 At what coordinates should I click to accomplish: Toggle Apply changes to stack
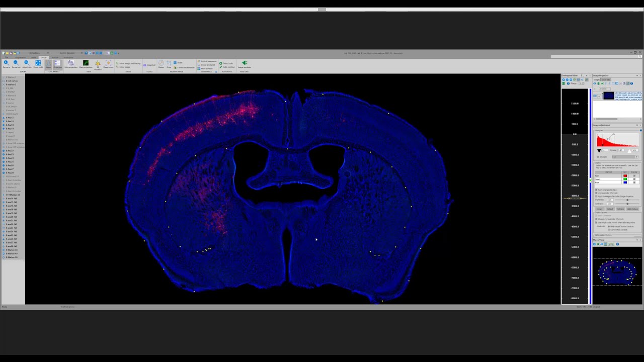(x=597, y=190)
